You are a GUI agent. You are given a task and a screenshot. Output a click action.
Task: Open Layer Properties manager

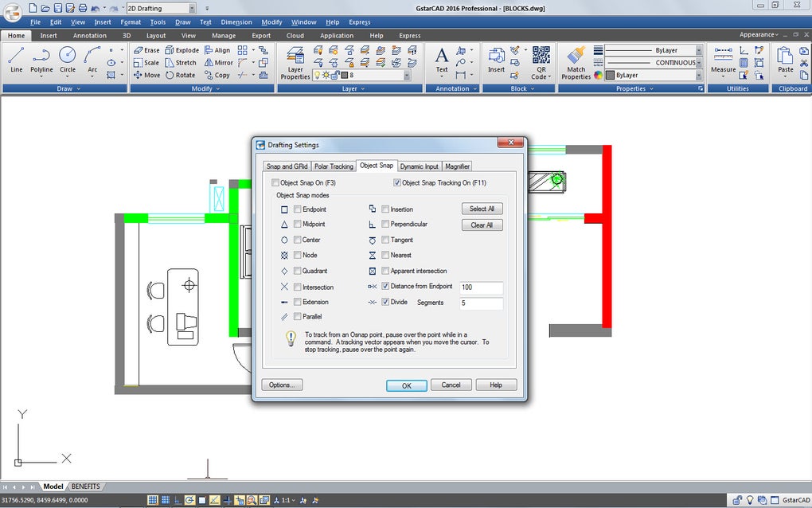pyautogui.click(x=295, y=62)
